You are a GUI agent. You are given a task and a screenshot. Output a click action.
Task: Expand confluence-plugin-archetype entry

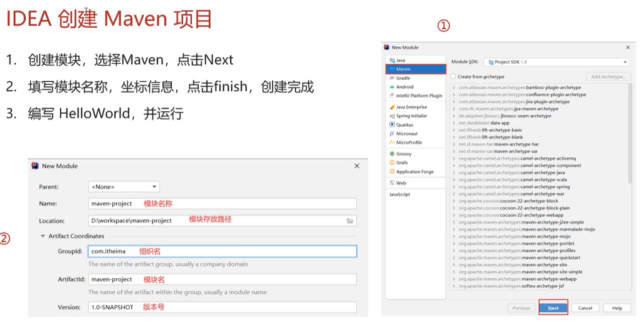pyautogui.click(x=454, y=95)
